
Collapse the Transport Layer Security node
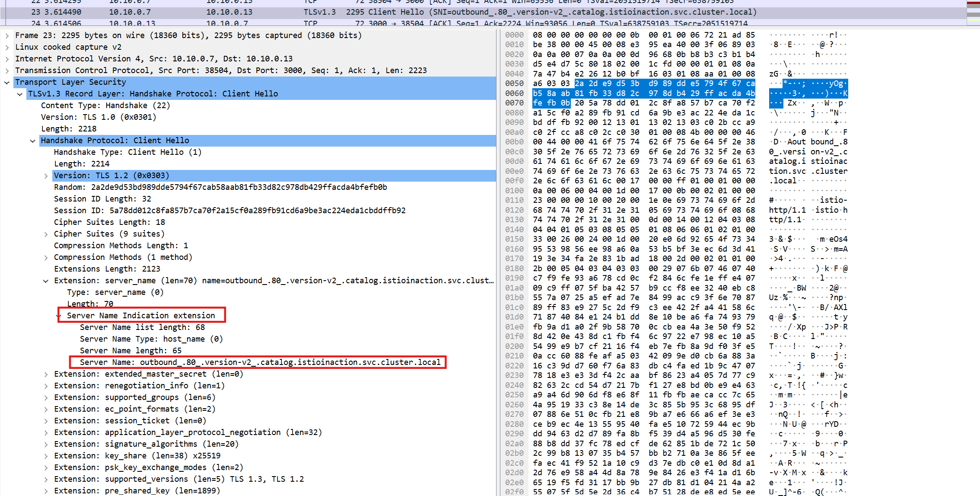(7, 82)
